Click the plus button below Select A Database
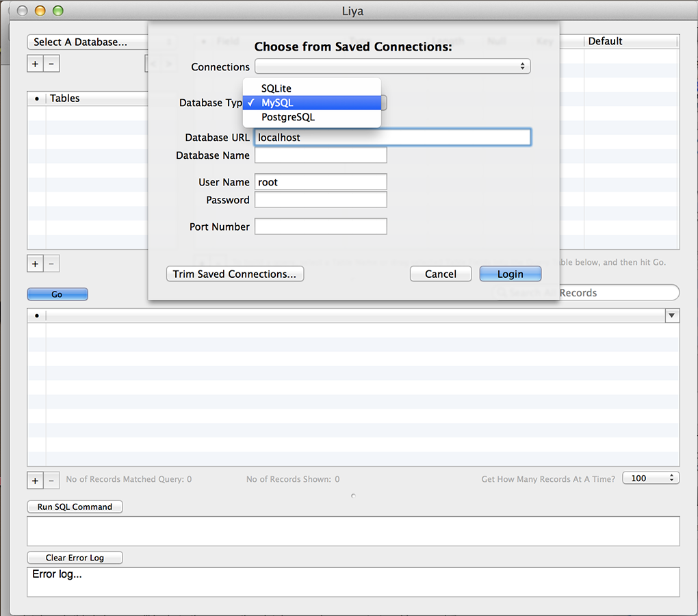 [x=35, y=64]
